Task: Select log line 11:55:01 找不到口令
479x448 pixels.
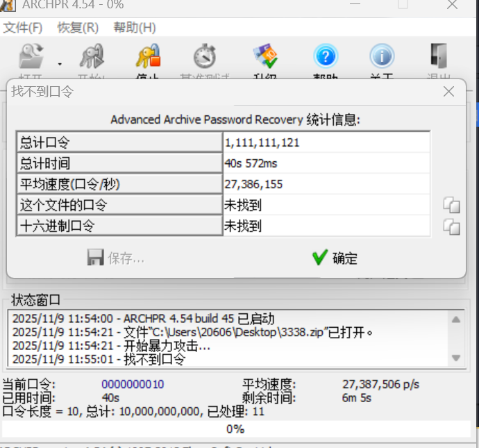Action: 99,359
